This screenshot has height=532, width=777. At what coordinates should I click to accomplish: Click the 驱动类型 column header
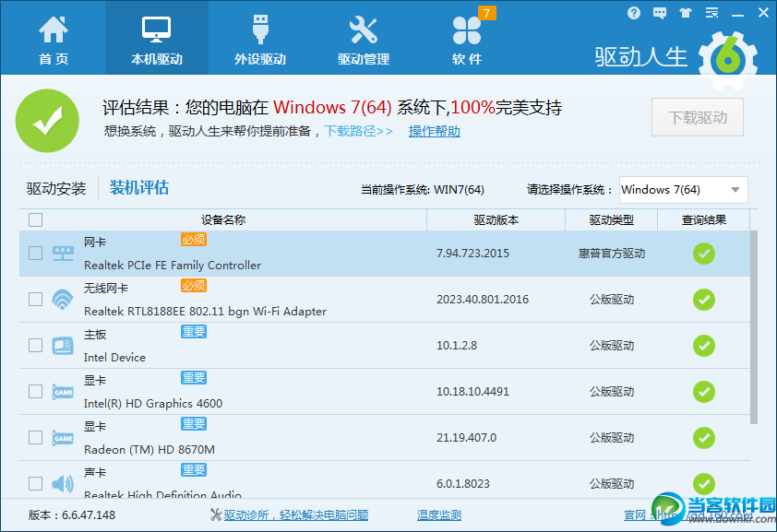[611, 219]
